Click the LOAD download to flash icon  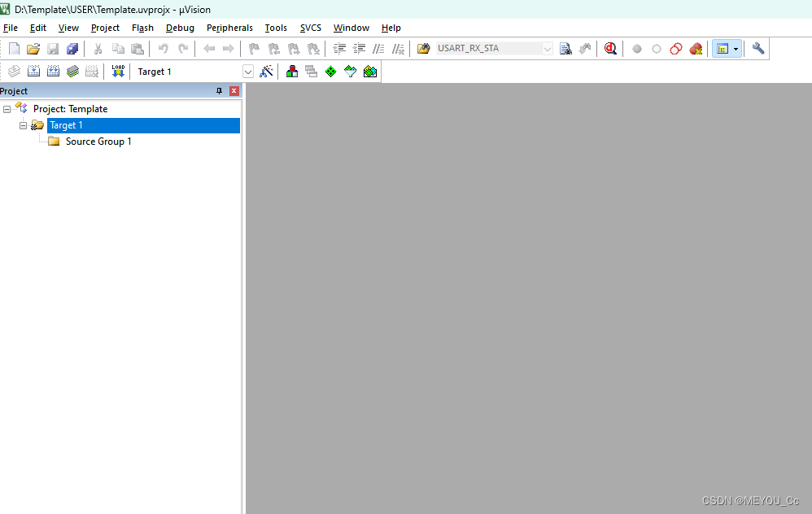(118, 72)
